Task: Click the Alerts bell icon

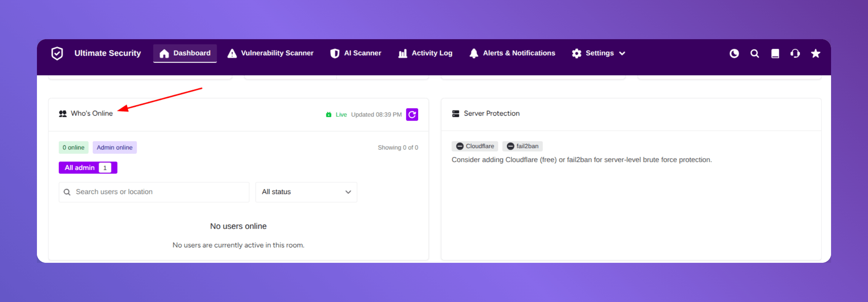Action: (x=474, y=53)
